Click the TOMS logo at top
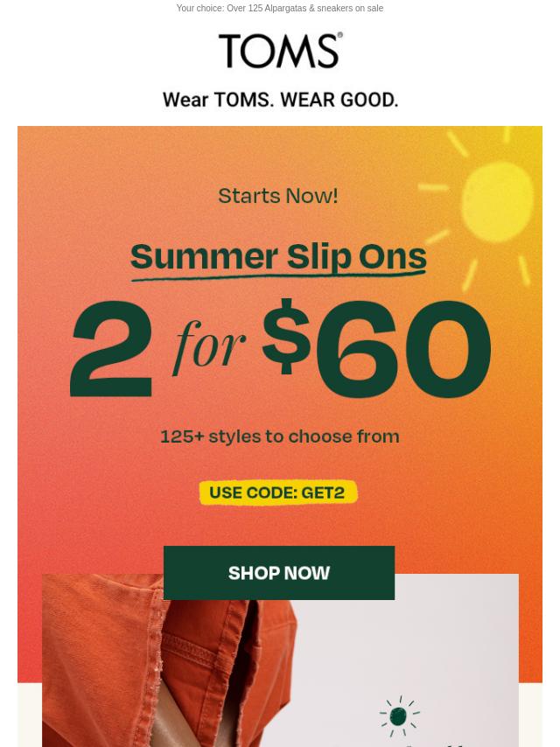 pos(280,51)
